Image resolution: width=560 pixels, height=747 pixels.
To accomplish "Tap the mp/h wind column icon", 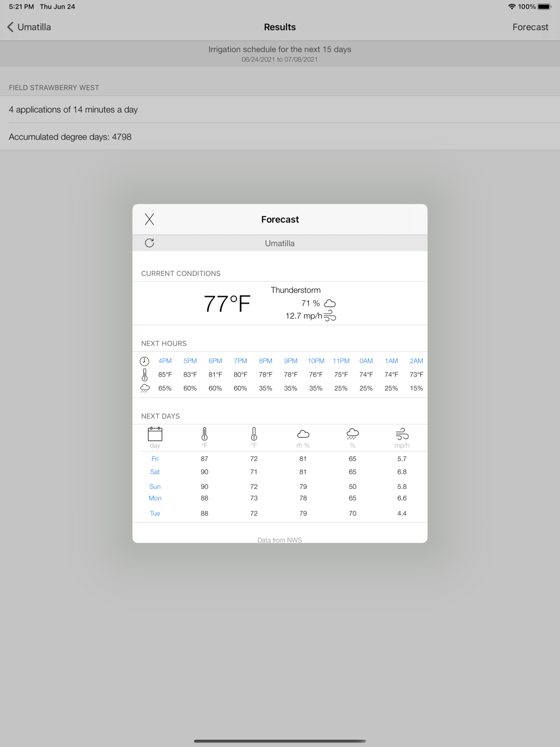I will 402,434.
